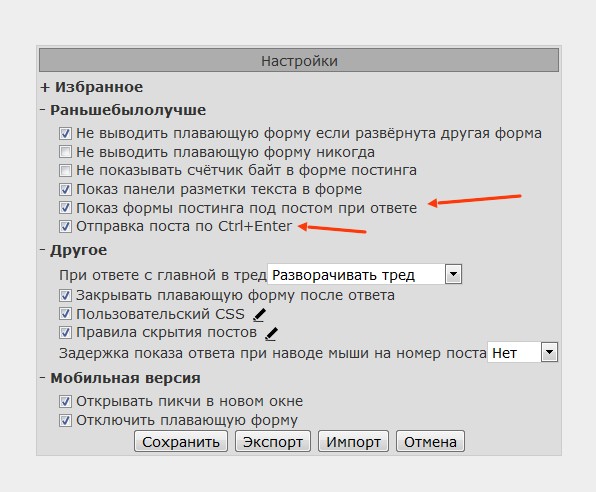
Task: Toggle 'Правила скрытия постов' checkbox
Action: [x=65, y=333]
